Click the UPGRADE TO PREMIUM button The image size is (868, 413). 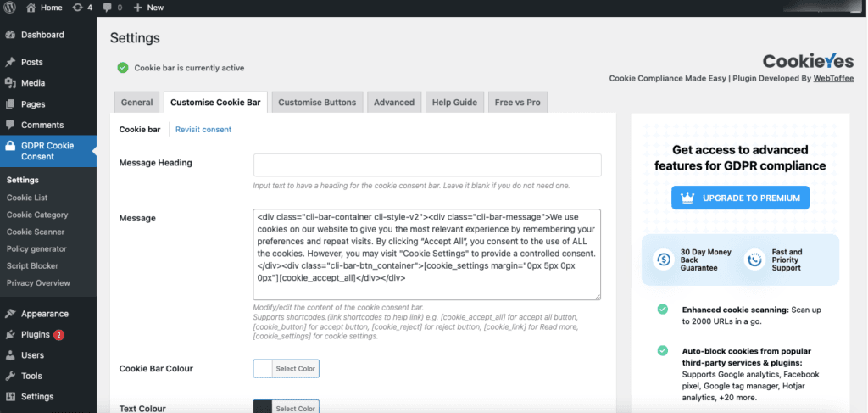point(740,198)
